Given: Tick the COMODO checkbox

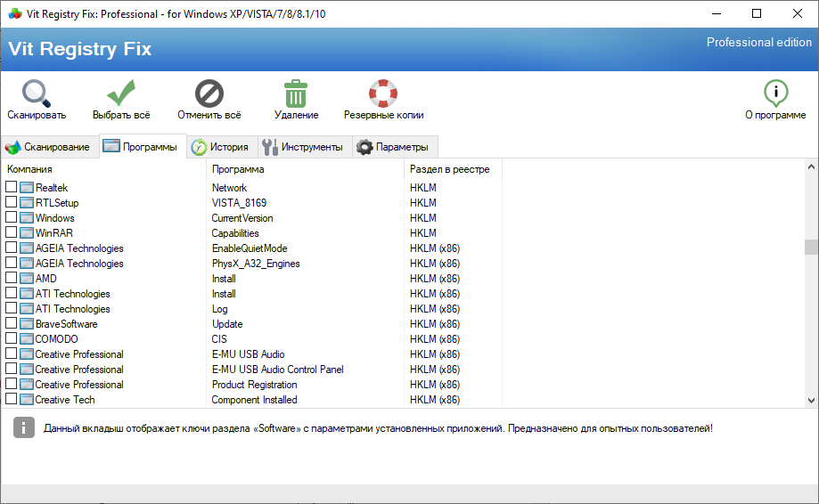Looking at the screenshot, I should pyautogui.click(x=11, y=337).
